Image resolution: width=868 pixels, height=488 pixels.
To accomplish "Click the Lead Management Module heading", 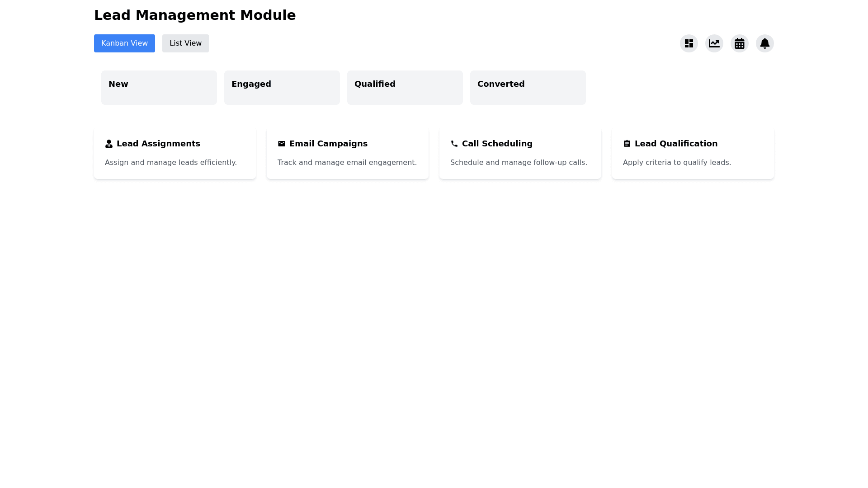I will 195,15.
